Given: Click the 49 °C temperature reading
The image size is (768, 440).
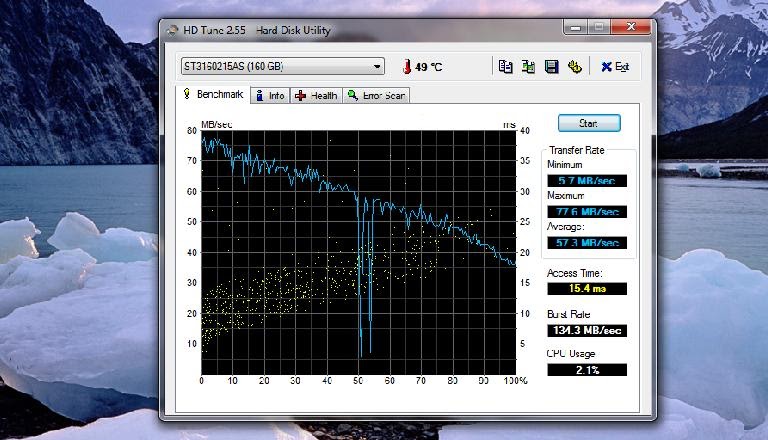Looking at the screenshot, I should pyautogui.click(x=429, y=67).
